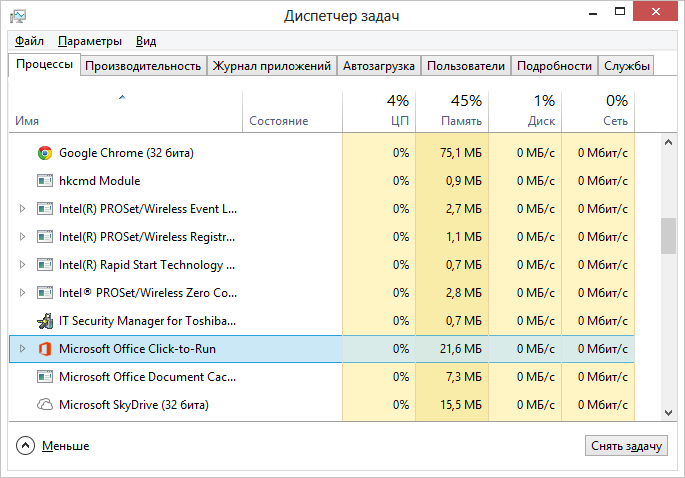Image resolution: width=685 pixels, height=478 pixels.
Task: Click the vertical scrollbar thumb
Action: (x=668, y=236)
